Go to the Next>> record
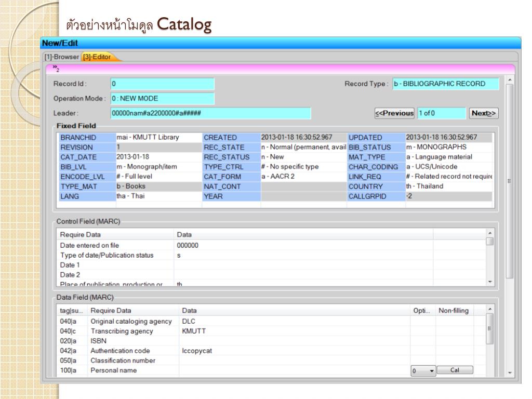The image size is (532, 399). pyautogui.click(x=484, y=113)
